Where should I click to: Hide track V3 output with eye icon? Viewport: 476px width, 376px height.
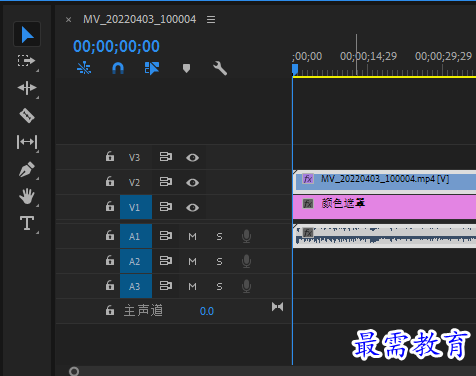tap(192, 157)
